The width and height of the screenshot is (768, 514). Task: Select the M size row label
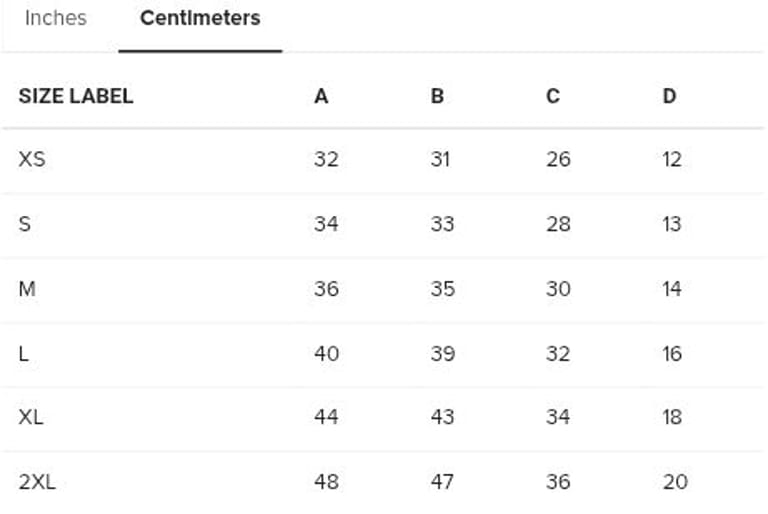click(x=27, y=289)
